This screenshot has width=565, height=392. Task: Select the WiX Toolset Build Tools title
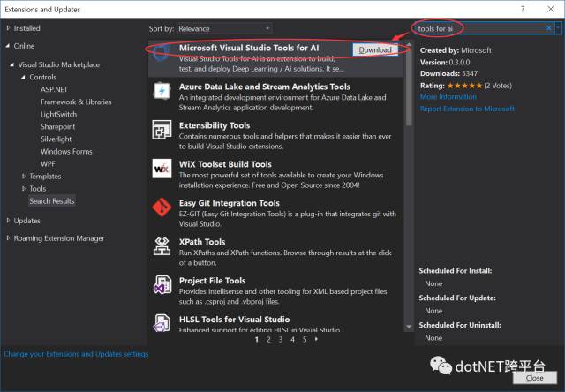(x=225, y=164)
